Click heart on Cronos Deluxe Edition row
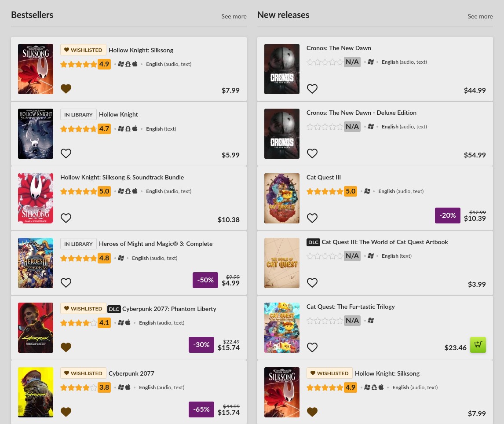The height and width of the screenshot is (424, 504). [312, 154]
